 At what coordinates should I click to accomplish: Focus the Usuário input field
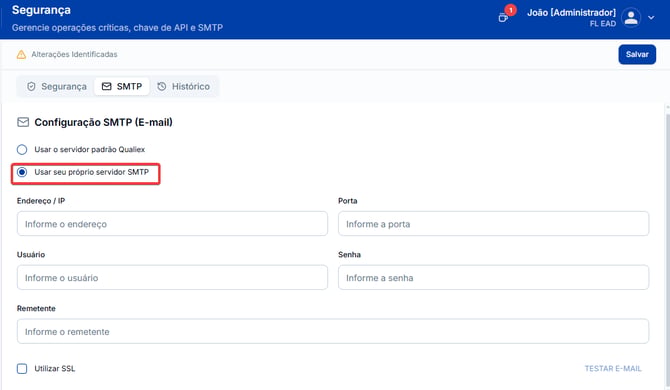point(172,277)
